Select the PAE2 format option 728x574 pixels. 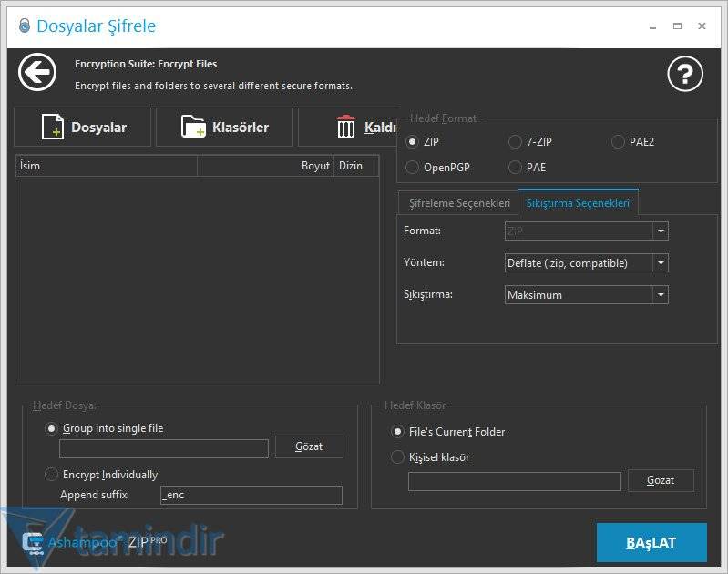(x=619, y=142)
